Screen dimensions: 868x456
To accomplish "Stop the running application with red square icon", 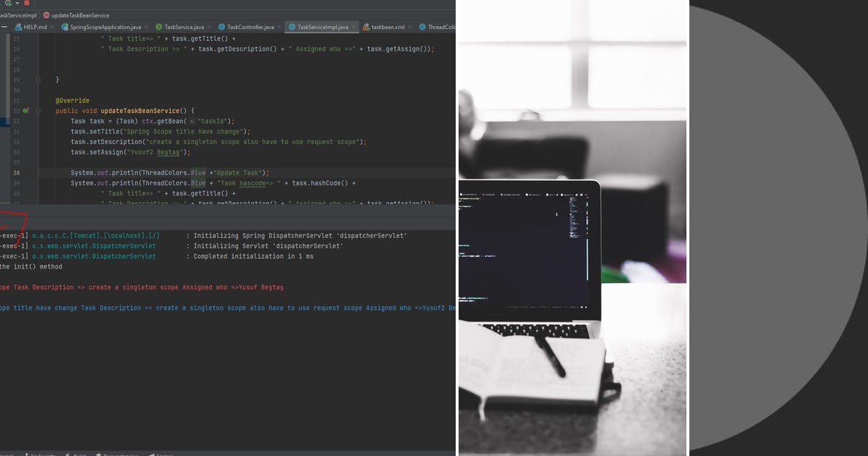I will point(26,3).
